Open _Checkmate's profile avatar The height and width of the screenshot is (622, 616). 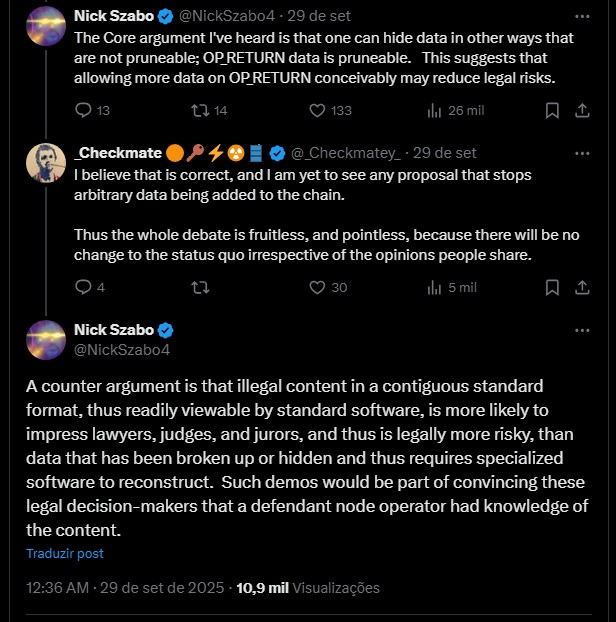[x=46, y=164]
